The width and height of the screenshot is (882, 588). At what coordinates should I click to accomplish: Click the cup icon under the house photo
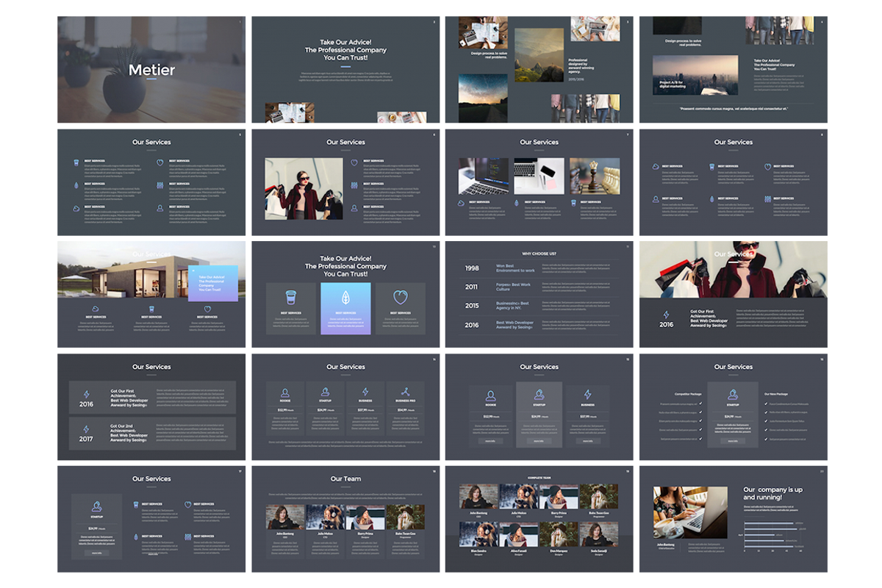pos(151,309)
